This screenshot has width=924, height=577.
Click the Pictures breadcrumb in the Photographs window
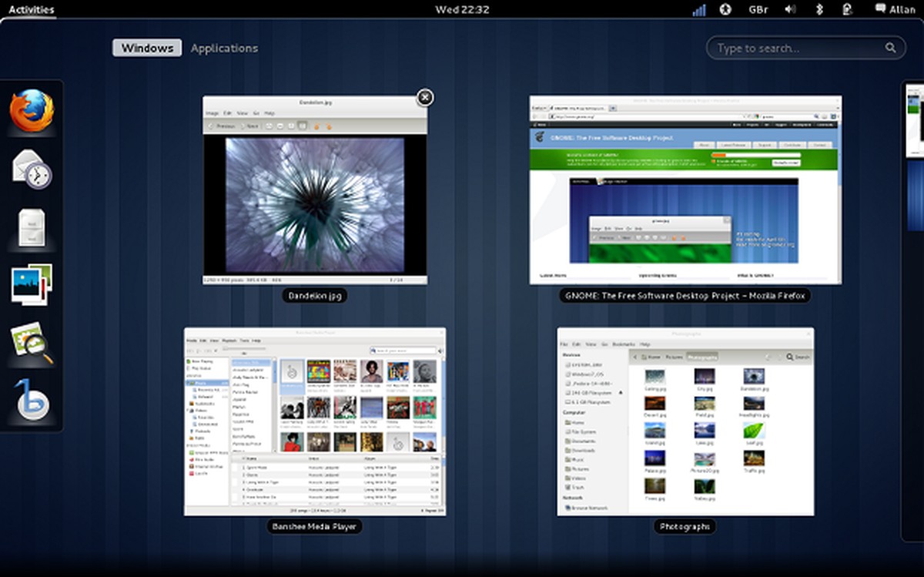[x=674, y=357]
